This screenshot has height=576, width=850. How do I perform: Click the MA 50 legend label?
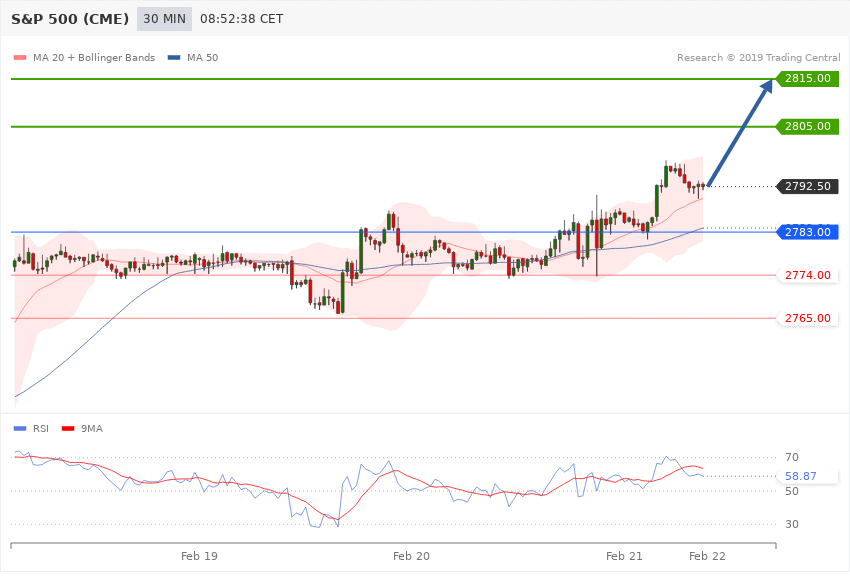tap(203, 58)
